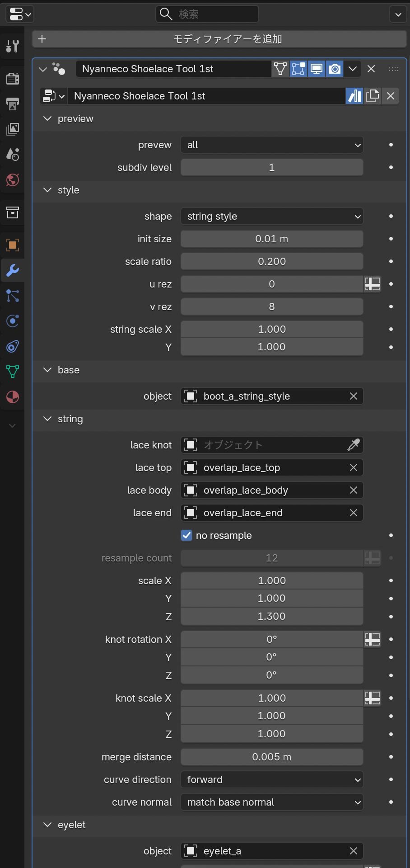Click the scale ratio slider field
Screen dimensions: 410x868
point(272,261)
